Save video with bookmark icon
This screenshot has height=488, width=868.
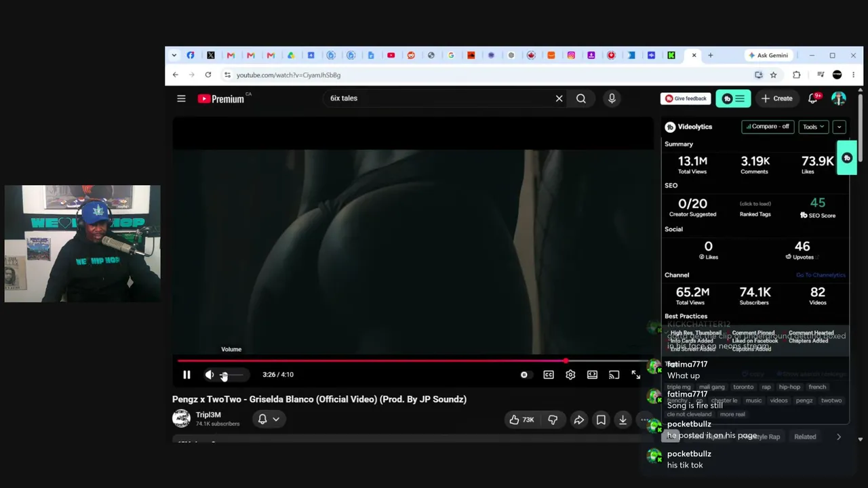601,420
